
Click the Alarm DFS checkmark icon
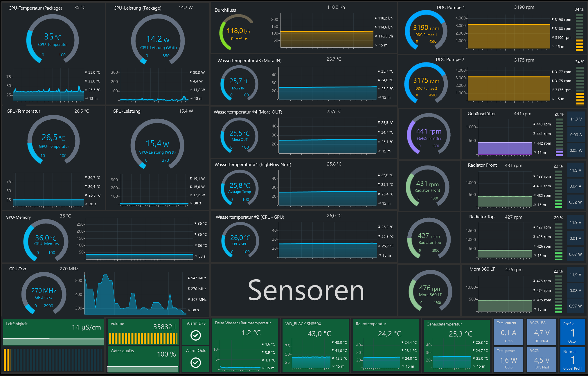click(195, 335)
